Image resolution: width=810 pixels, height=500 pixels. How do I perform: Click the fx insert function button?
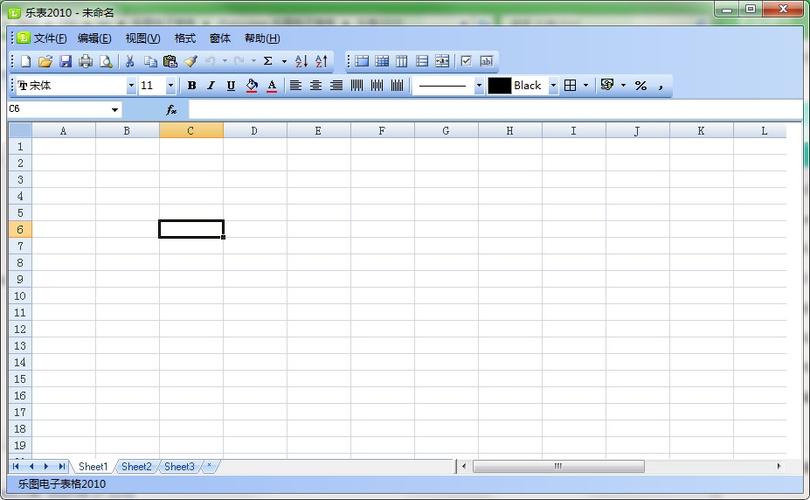pyautogui.click(x=172, y=110)
